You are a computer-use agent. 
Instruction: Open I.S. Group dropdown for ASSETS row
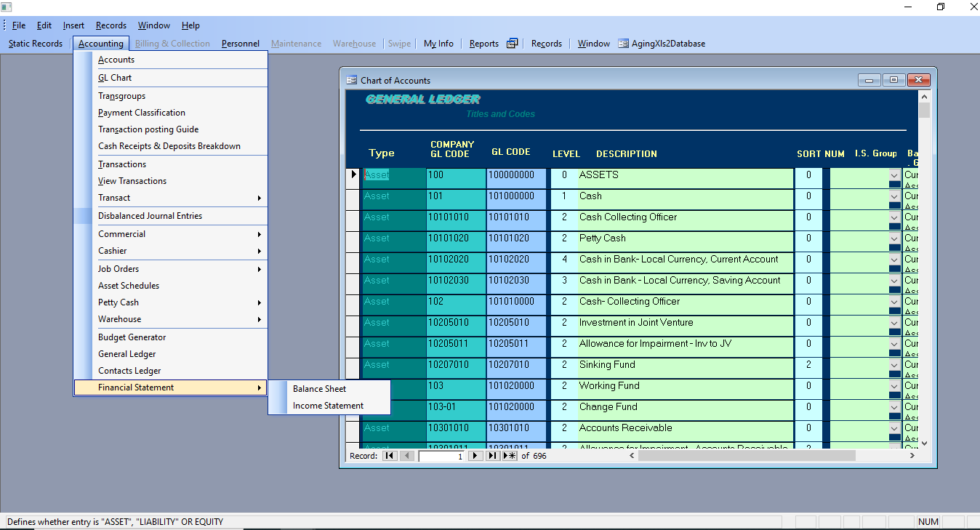[x=894, y=175]
